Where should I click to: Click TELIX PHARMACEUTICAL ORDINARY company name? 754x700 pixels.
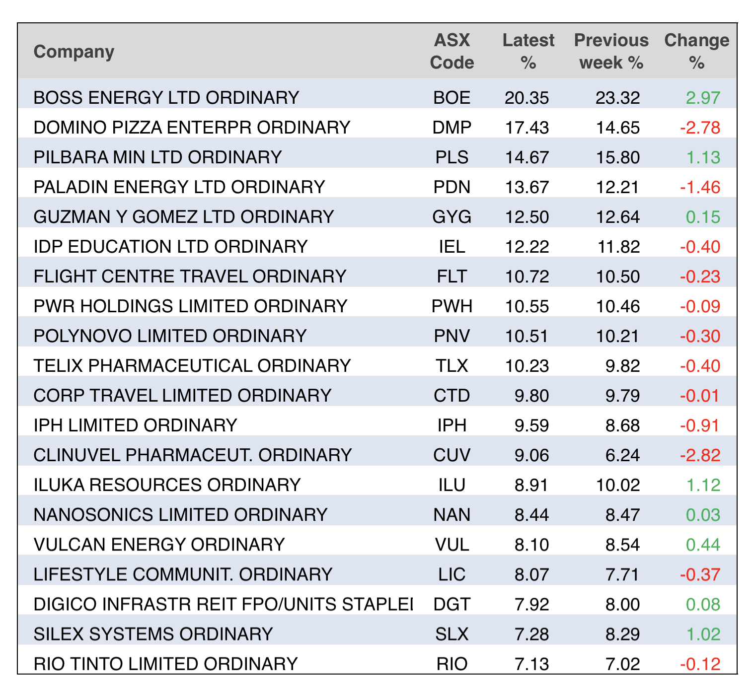point(192,366)
